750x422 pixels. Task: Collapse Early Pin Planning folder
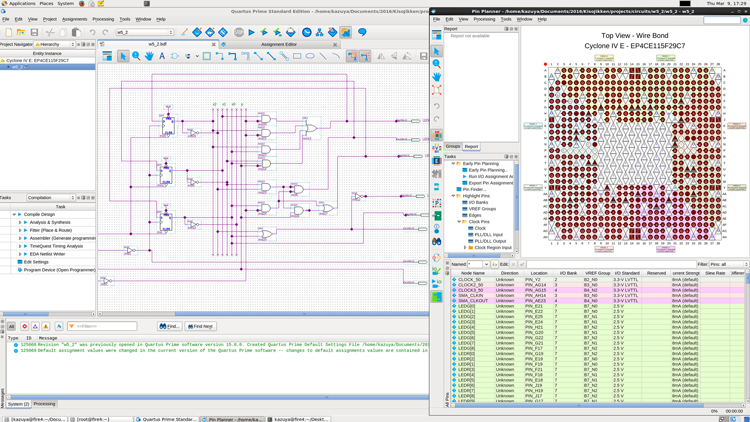tap(453, 164)
